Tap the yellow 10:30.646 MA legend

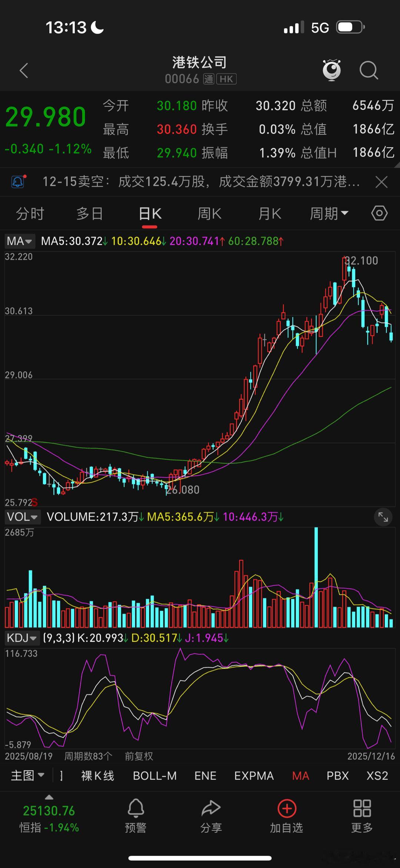(x=139, y=241)
